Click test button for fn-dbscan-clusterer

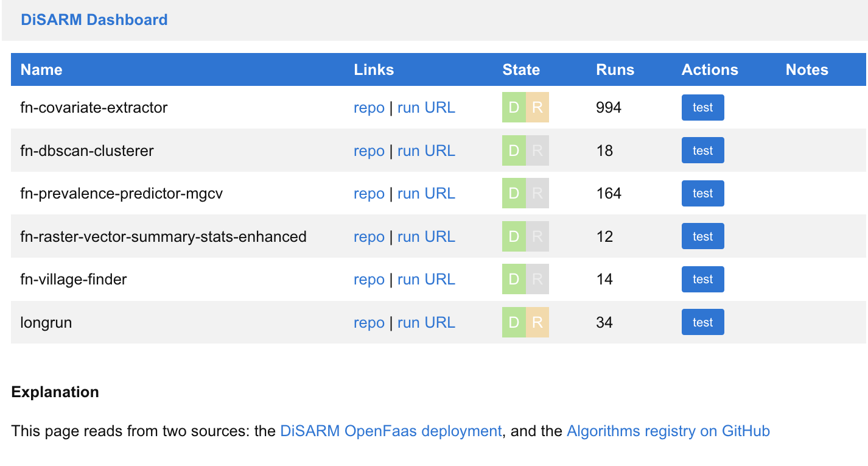click(702, 150)
